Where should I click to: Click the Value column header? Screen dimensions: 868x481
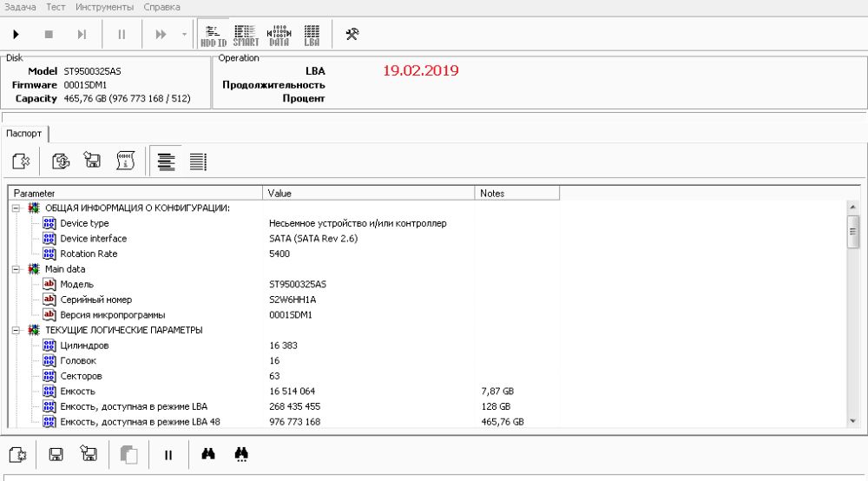coord(368,193)
